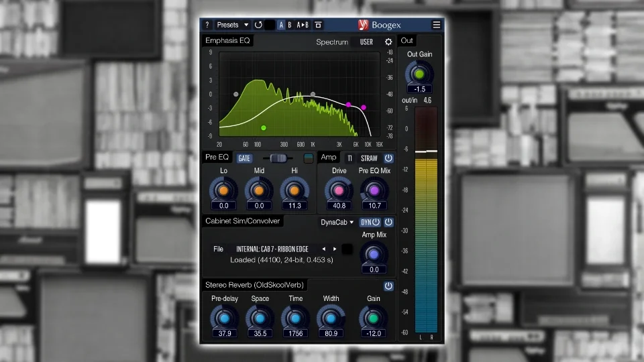Select the right magenta EQ control point

point(364,107)
